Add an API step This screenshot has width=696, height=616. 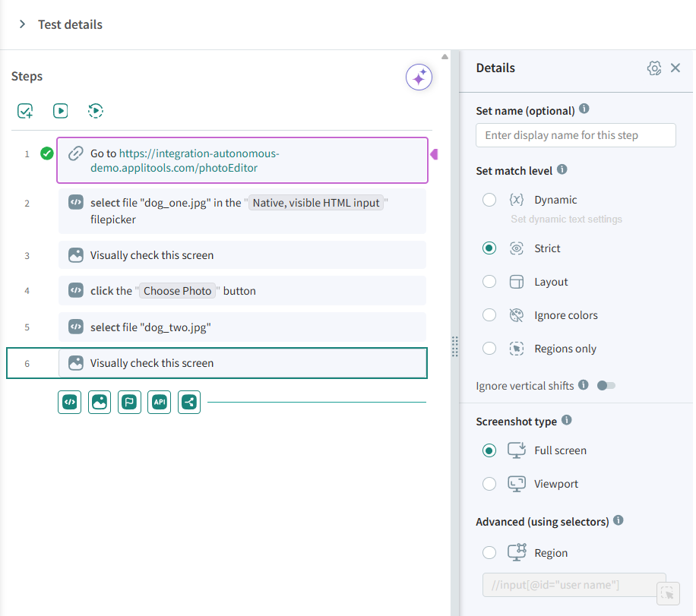160,402
